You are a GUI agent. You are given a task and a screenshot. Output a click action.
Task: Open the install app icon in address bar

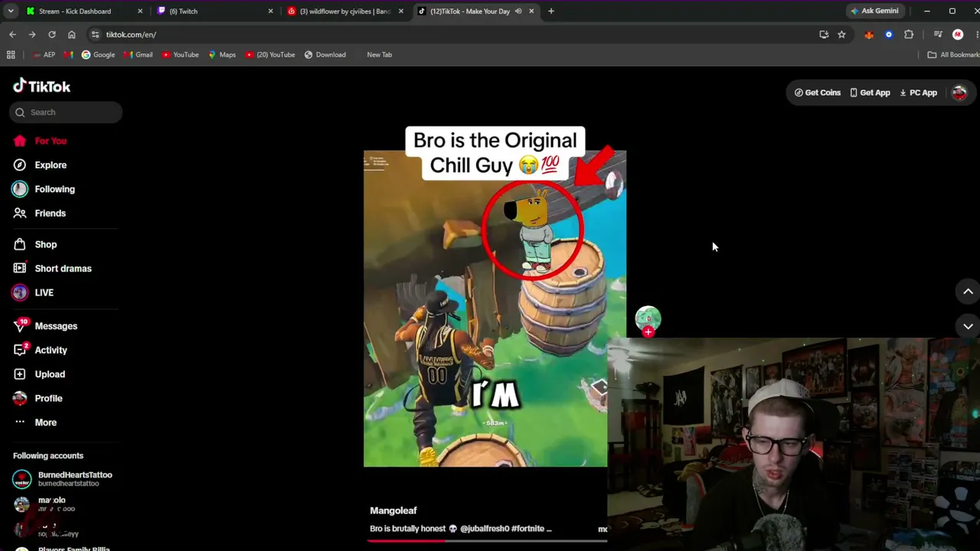[824, 34]
